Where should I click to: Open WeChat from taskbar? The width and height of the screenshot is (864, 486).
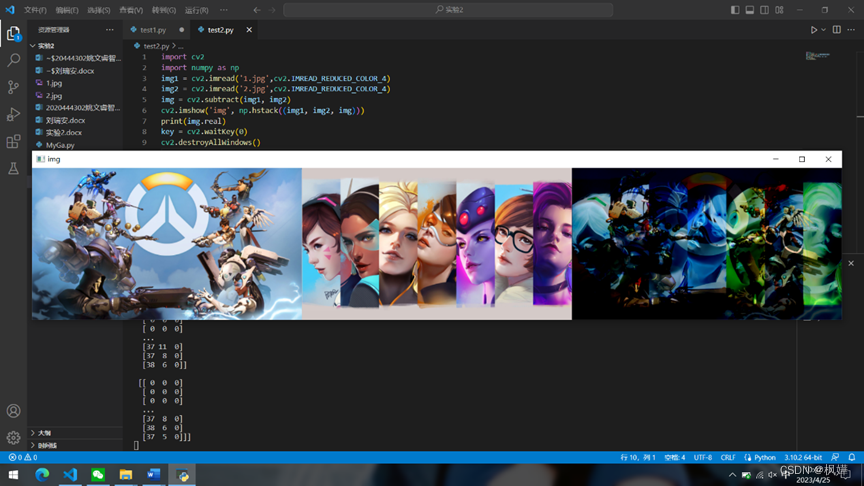tap(98, 474)
